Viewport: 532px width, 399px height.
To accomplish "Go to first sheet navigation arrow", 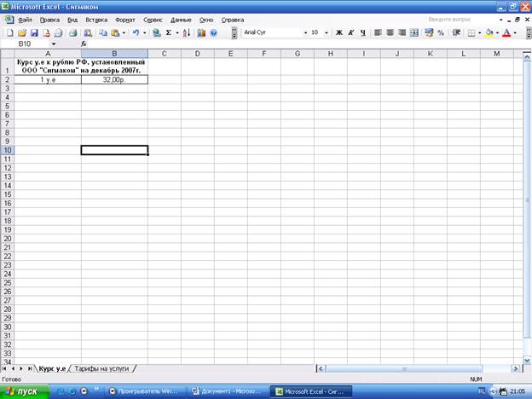I will click(x=4, y=368).
